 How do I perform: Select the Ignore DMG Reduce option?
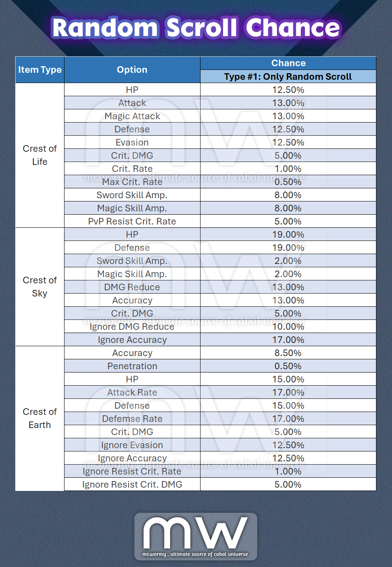tap(132, 326)
